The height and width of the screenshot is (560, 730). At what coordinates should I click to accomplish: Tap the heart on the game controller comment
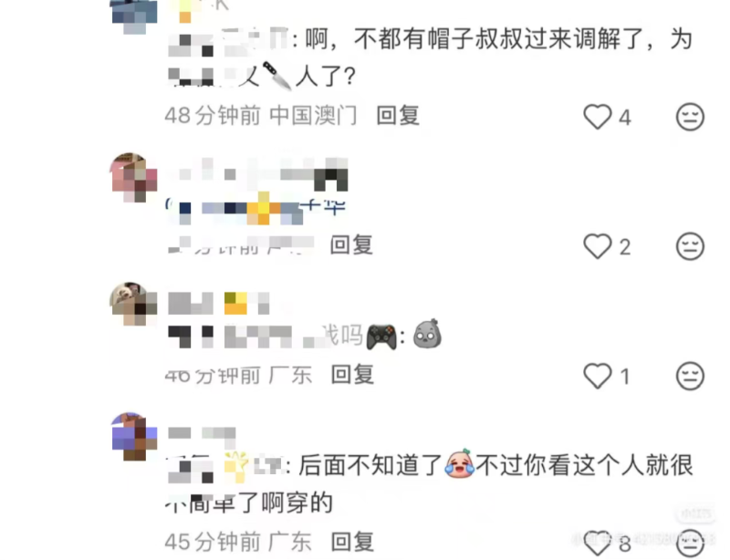pyautogui.click(x=598, y=376)
